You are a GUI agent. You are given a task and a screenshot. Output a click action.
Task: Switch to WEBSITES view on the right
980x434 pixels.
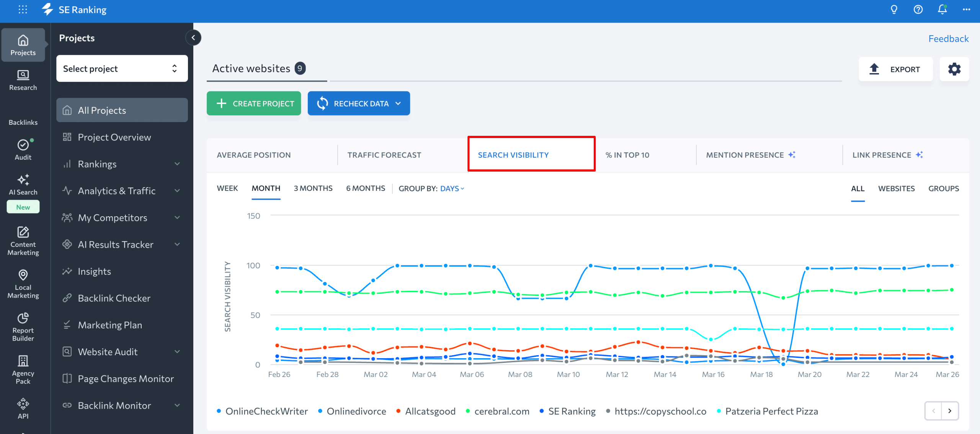897,188
